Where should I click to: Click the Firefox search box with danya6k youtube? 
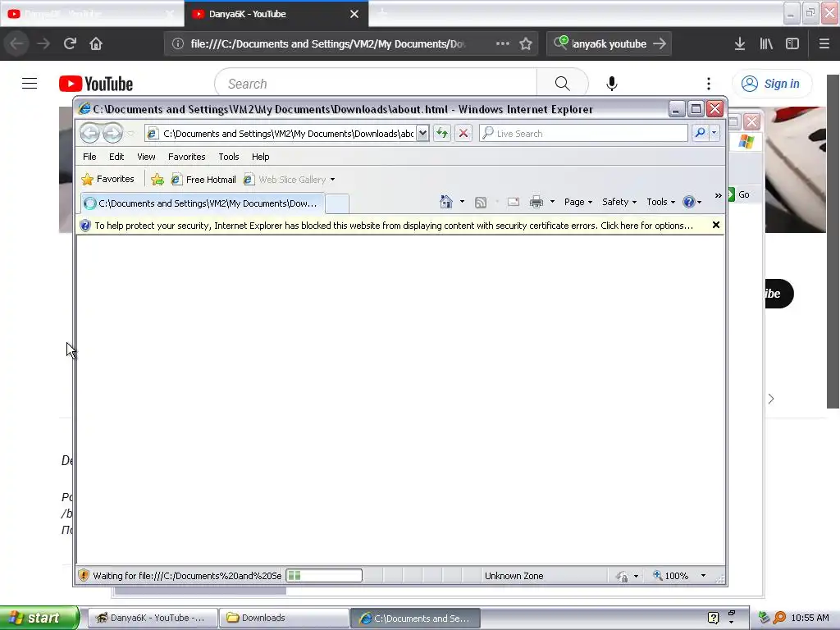(609, 44)
